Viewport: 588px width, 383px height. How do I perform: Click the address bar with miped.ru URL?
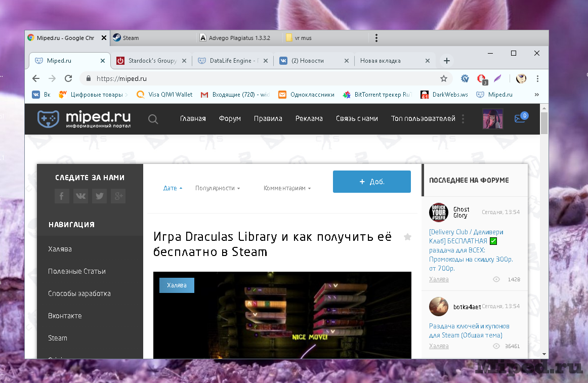tap(253, 78)
